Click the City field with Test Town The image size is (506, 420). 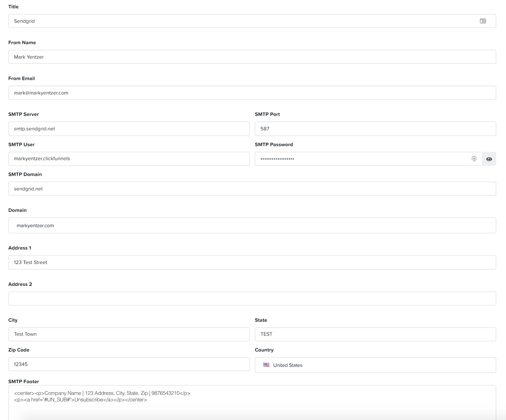click(x=129, y=334)
